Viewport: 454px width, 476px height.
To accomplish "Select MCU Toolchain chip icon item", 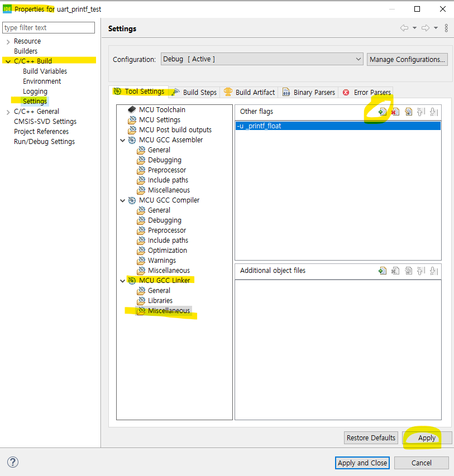I will [156, 109].
